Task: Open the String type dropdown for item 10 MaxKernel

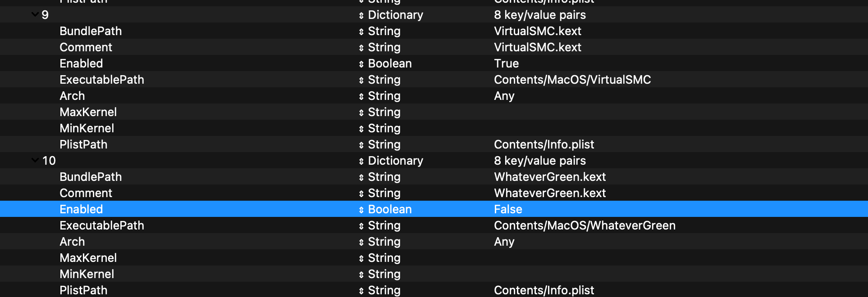Action: [x=384, y=258]
